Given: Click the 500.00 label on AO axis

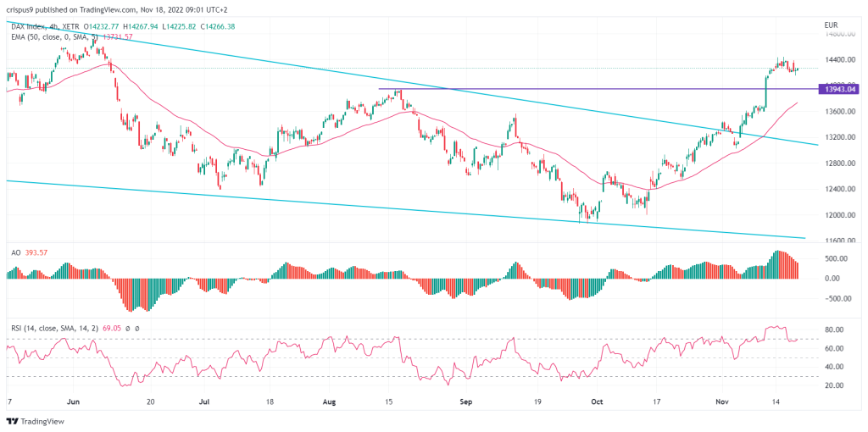Looking at the screenshot, I should (x=836, y=258).
